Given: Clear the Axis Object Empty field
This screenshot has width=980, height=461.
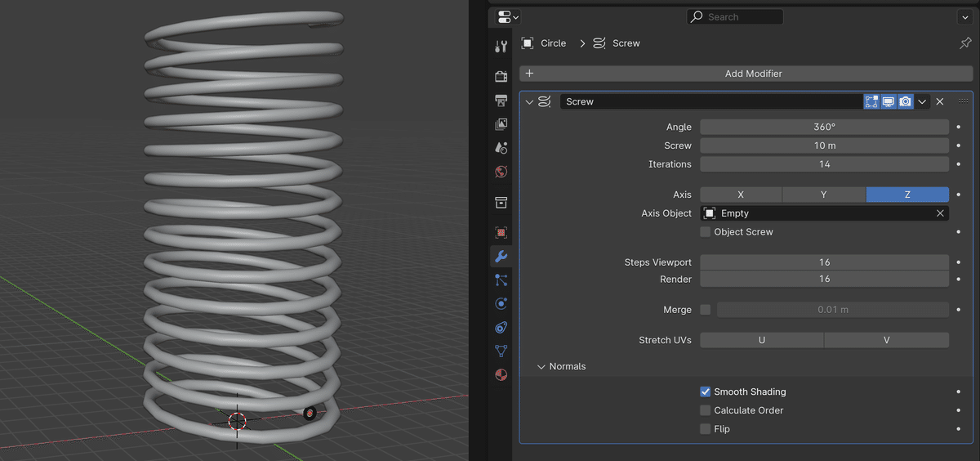Looking at the screenshot, I should click(941, 213).
